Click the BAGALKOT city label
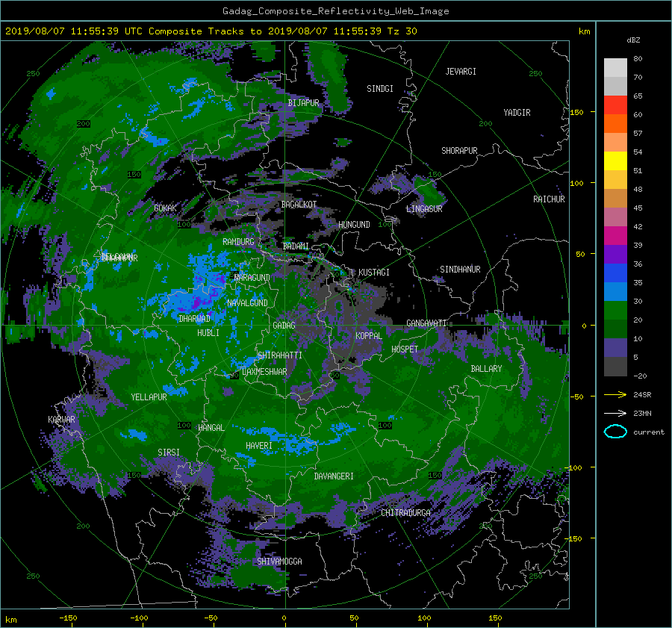672x628 pixels. pyautogui.click(x=299, y=205)
